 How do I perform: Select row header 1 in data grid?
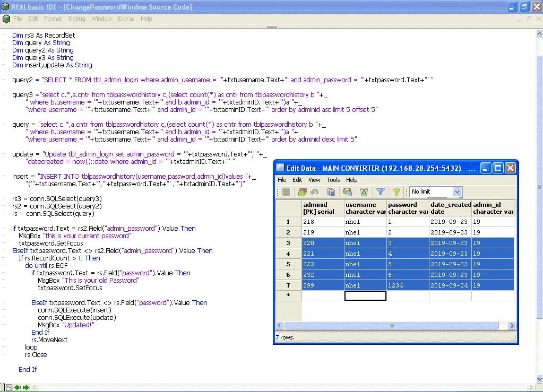click(288, 222)
